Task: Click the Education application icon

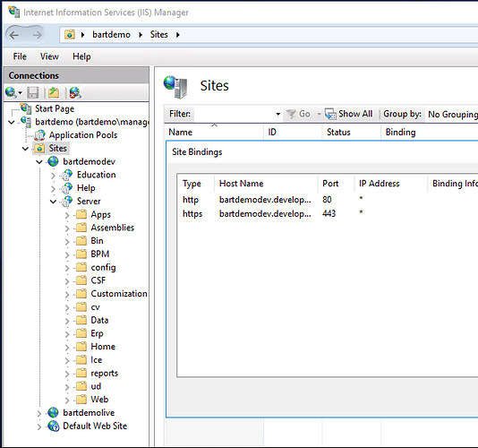Action: point(67,175)
